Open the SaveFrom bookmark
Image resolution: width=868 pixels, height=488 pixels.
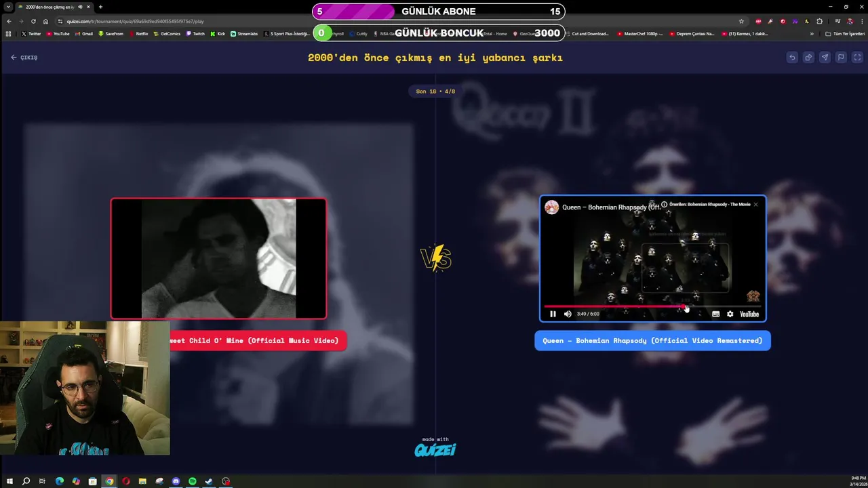click(x=111, y=34)
